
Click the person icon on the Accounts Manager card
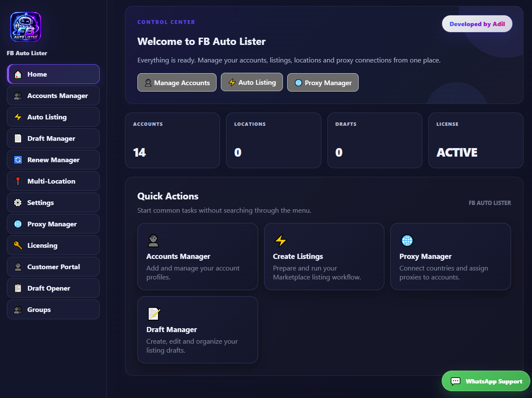pyautogui.click(x=153, y=241)
